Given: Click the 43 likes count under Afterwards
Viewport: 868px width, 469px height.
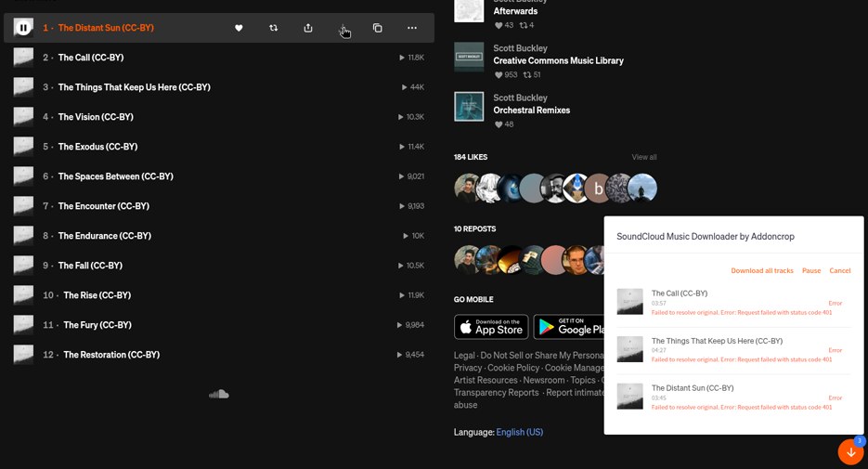Looking at the screenshot, I should [x=504, y=25].
